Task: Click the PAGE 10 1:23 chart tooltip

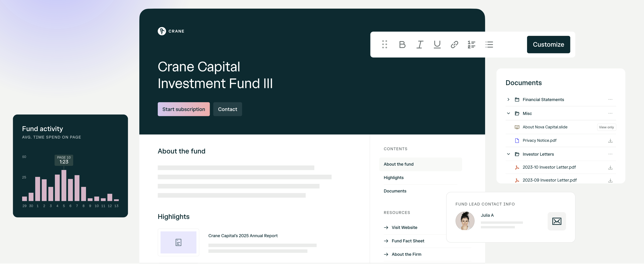Action: pyautogui.click(x=64, y=160)
